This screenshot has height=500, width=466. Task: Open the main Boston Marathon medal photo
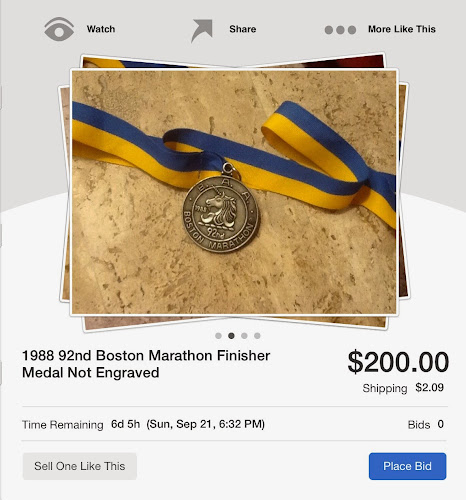(234, 192)
